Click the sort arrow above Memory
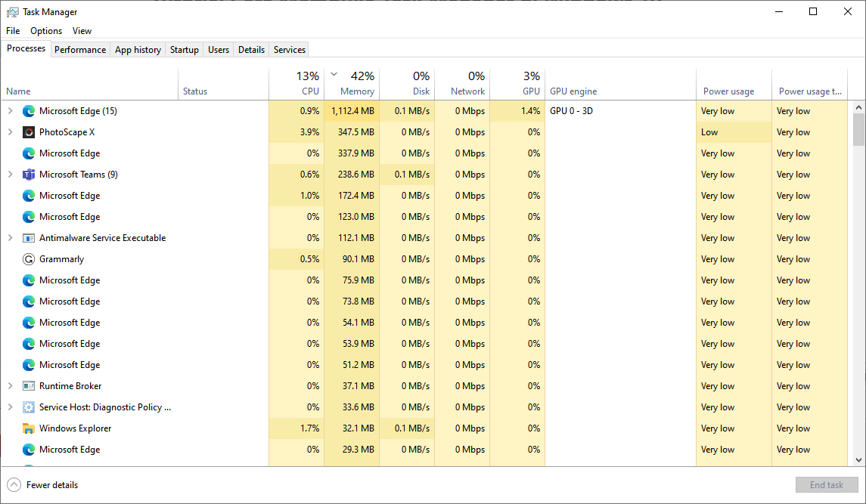The image size is (866, 504). [334, 74]
